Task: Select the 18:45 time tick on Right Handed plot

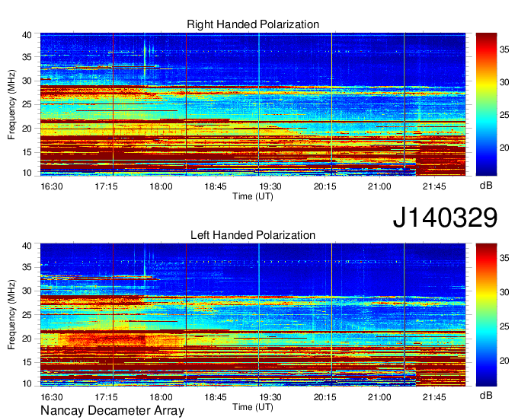Action: pos(216,186)
